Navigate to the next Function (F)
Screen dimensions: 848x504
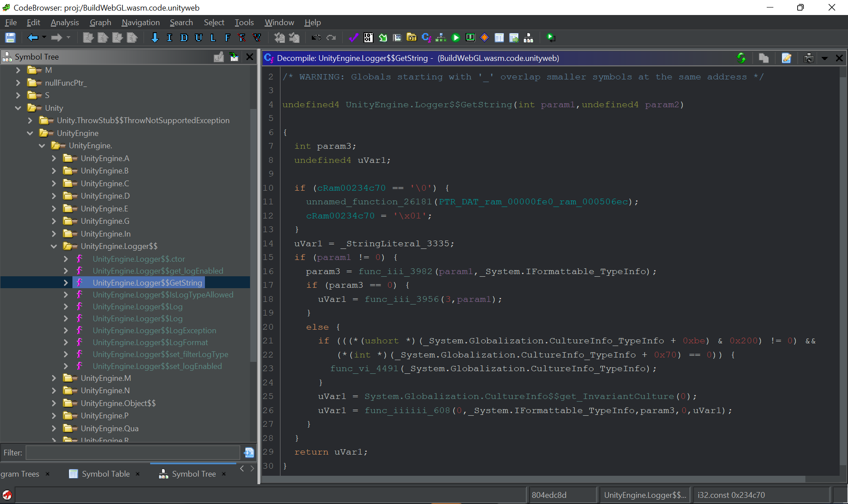(x=227, y=38)
